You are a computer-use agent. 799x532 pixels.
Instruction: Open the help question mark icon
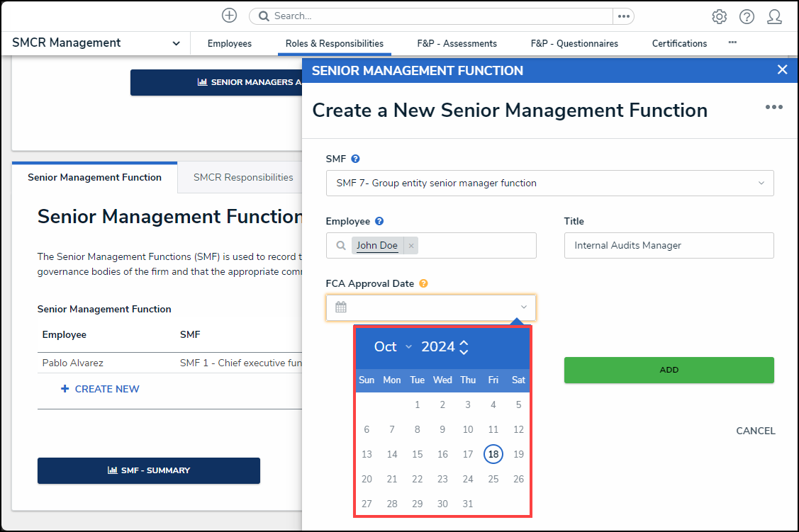coord(747,16)
